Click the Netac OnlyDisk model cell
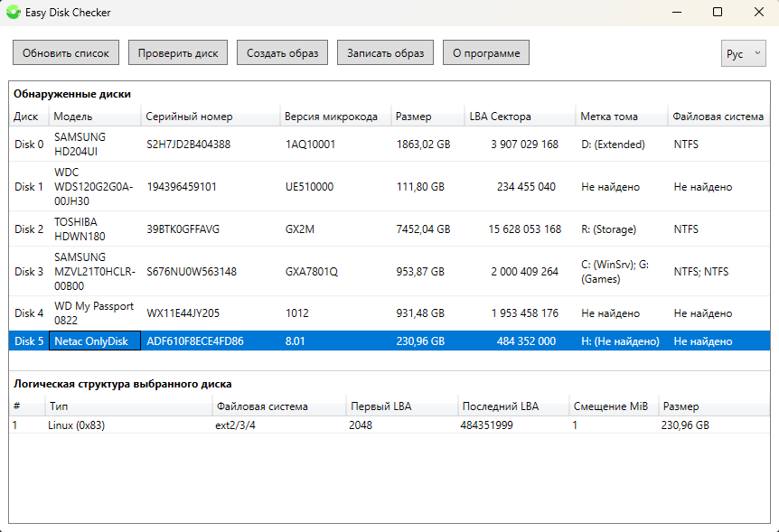779x532 pixels. (x=95, y=341)
